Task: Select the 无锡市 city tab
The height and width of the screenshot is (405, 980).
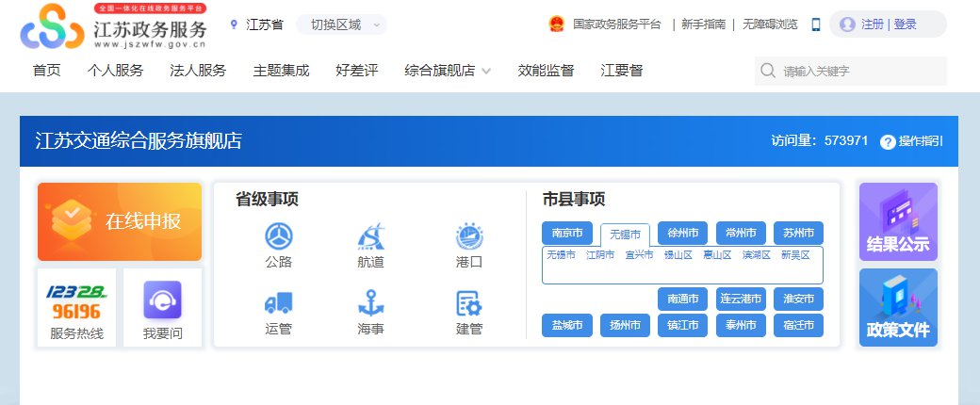Action: 625,235
